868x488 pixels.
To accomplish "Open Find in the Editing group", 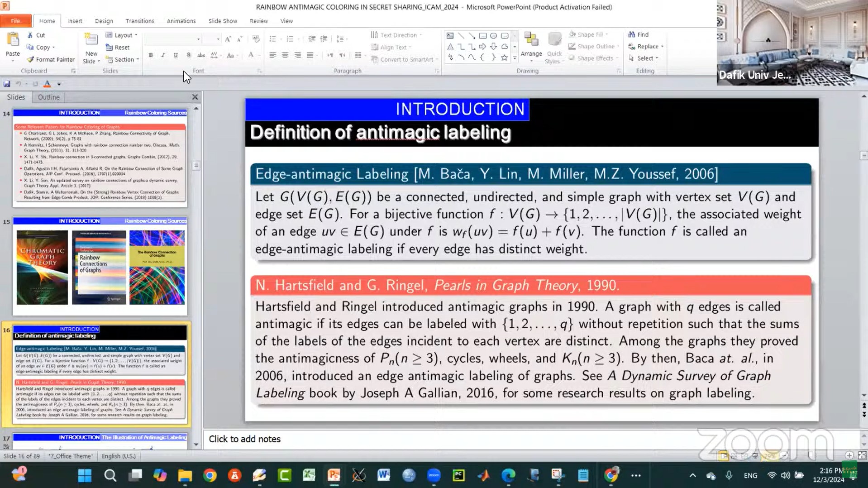I will (642, 34).
